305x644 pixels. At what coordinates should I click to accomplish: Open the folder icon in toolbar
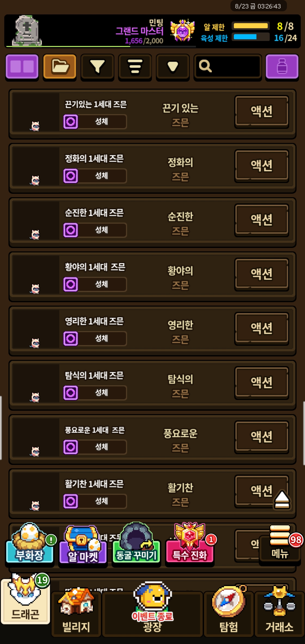tap(60, 67)
